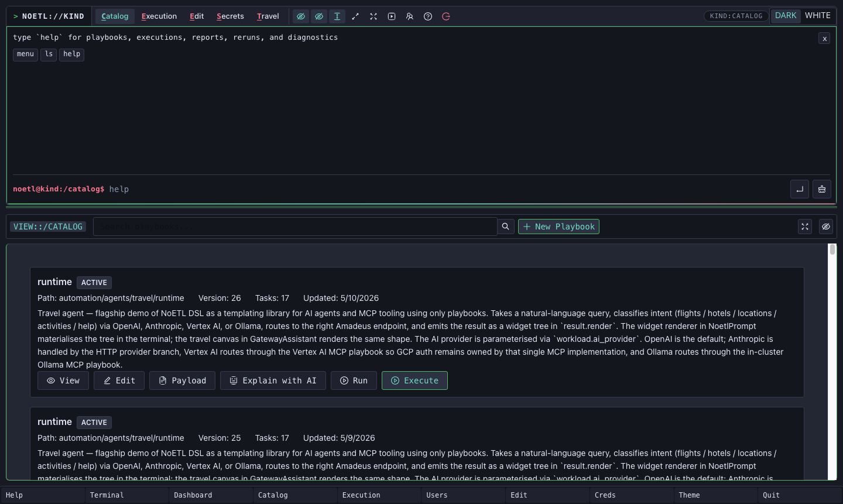This screenshot has height=504, width=843.
Task: Open the question mark help icon
Action: [428, 16]
